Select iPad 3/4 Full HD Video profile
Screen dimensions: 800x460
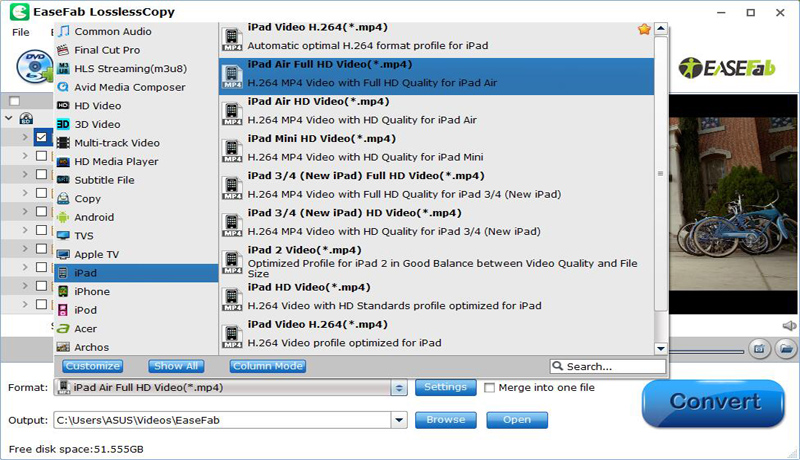pos(436,188)
